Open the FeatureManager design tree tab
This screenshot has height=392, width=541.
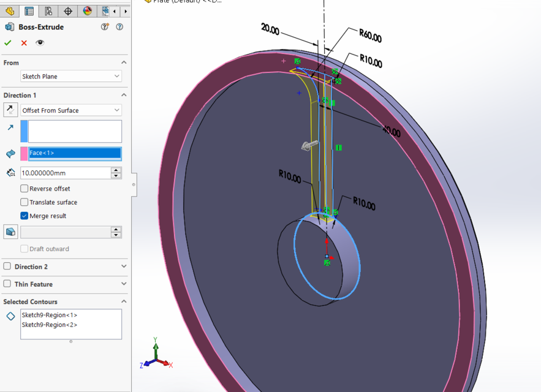click(10, 11)
